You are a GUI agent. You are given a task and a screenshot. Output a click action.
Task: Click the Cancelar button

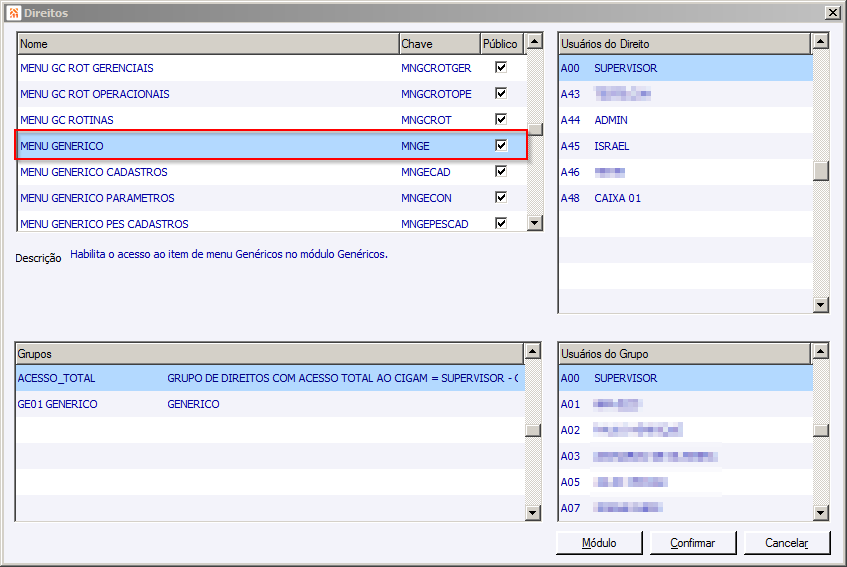pyautogui.click(x=787, y=543)
